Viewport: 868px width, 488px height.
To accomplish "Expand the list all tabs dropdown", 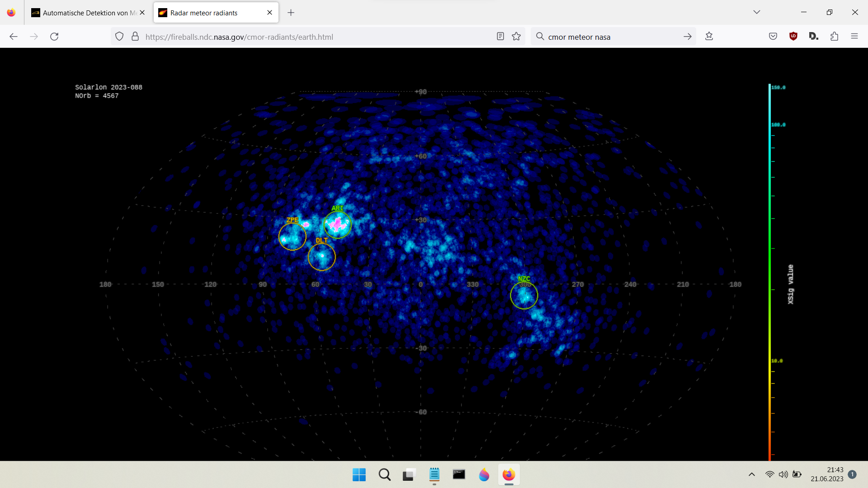I will pyautogui.click(x=757, y=12).
